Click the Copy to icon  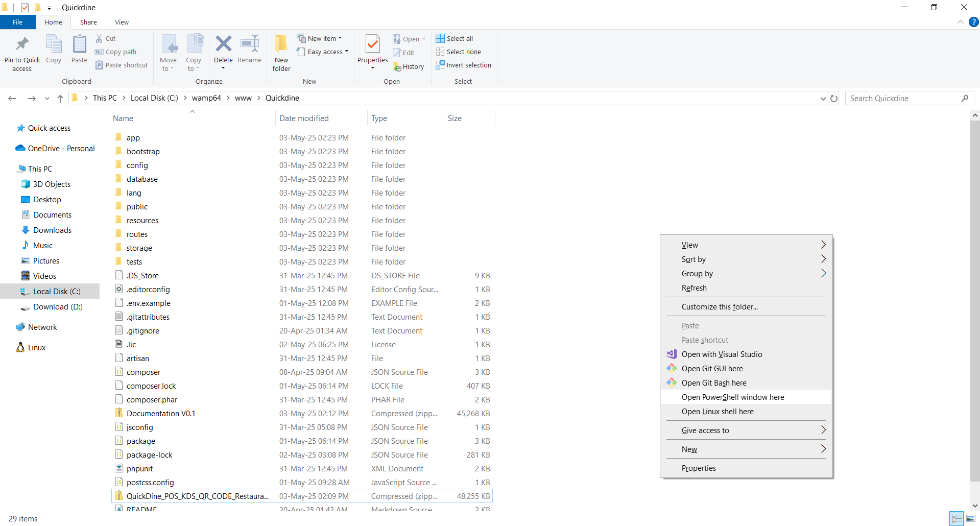[x=195, y=44]
